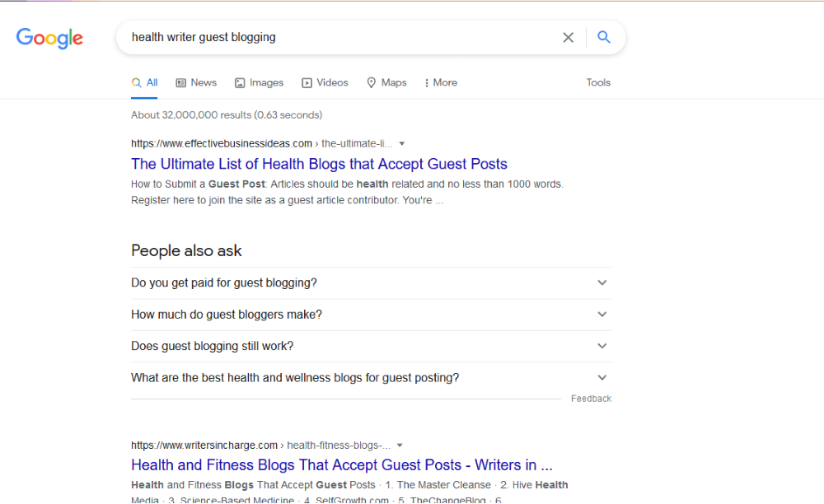Viewport: 824px width, 504px height.
Task: Open the News tab icon
Action: click(x=180, y=82)
